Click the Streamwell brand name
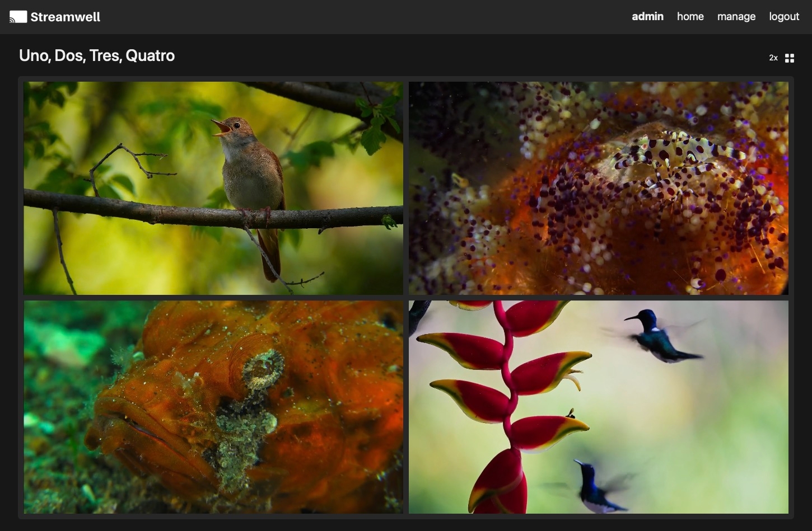Viewport: 812px width, 531px height. coord(65,17)
